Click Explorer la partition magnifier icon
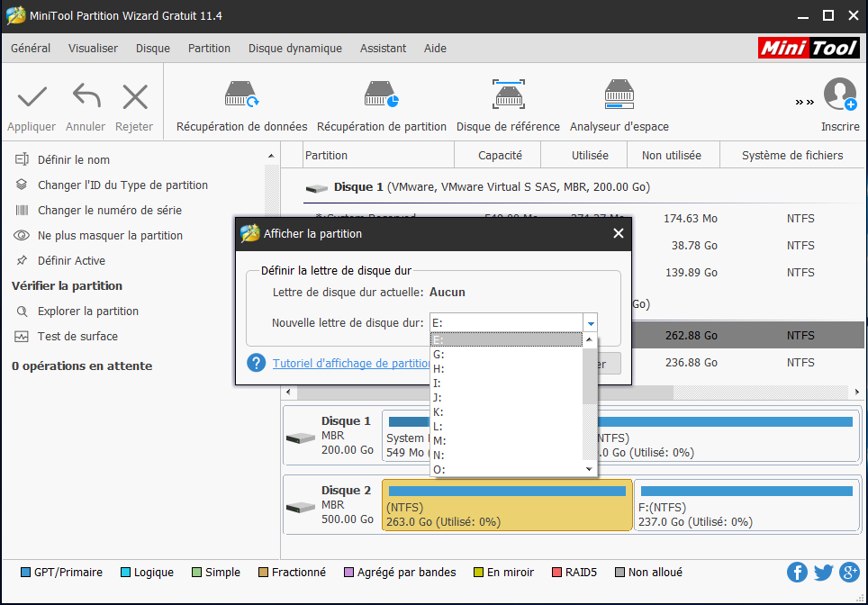The height and width of the screenshot is (605, 868). tap(22, 312)
